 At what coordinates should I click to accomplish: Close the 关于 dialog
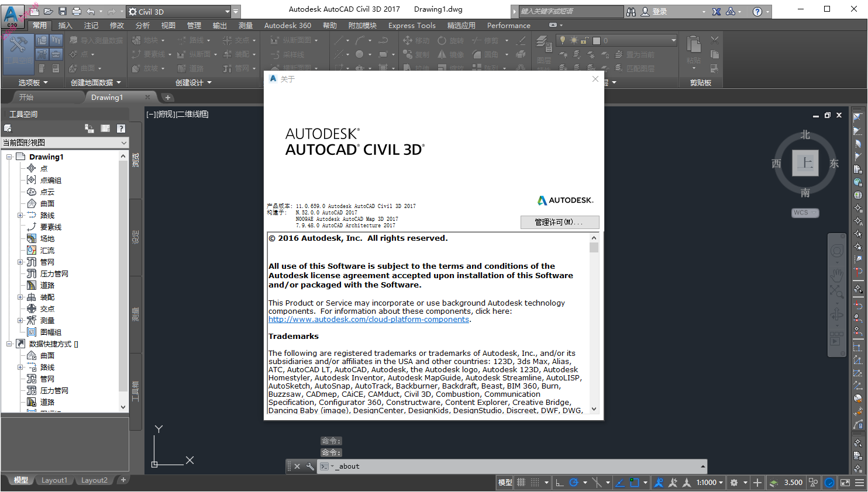point(595,79)
